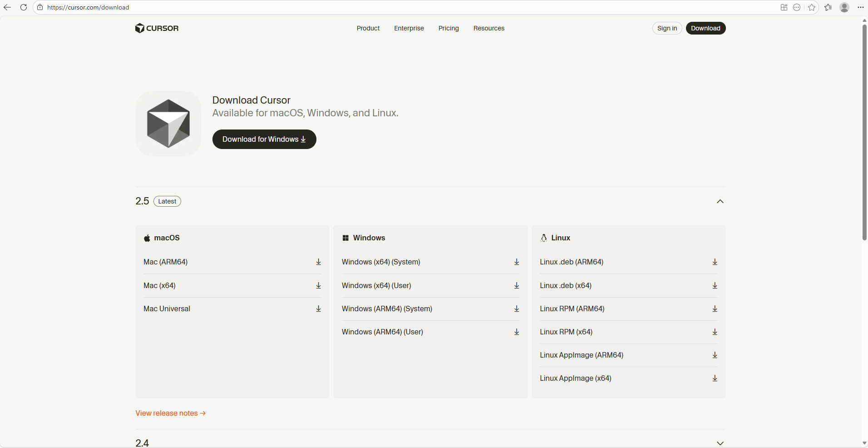Viewport: 868px width, 448px height.
Task: Click download arrow for Linux .deb (x64)
Action: pyautogui.click(x=715, y=285)
